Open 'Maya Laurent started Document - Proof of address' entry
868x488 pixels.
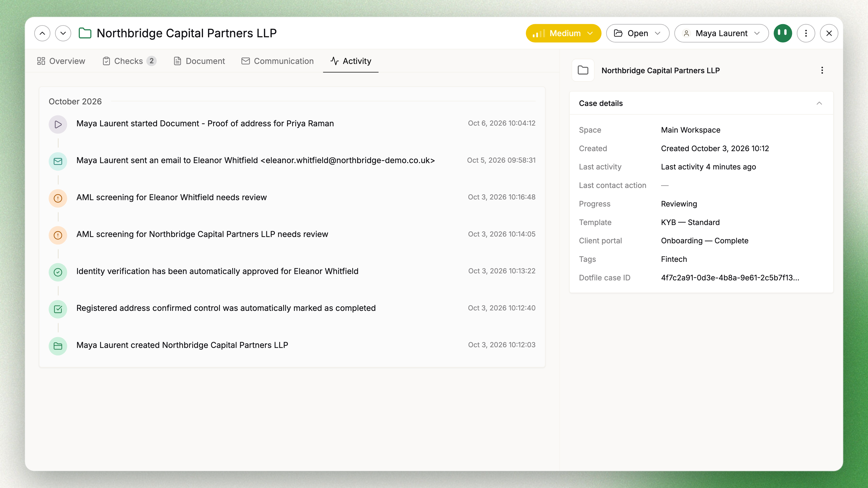(205, 124)
